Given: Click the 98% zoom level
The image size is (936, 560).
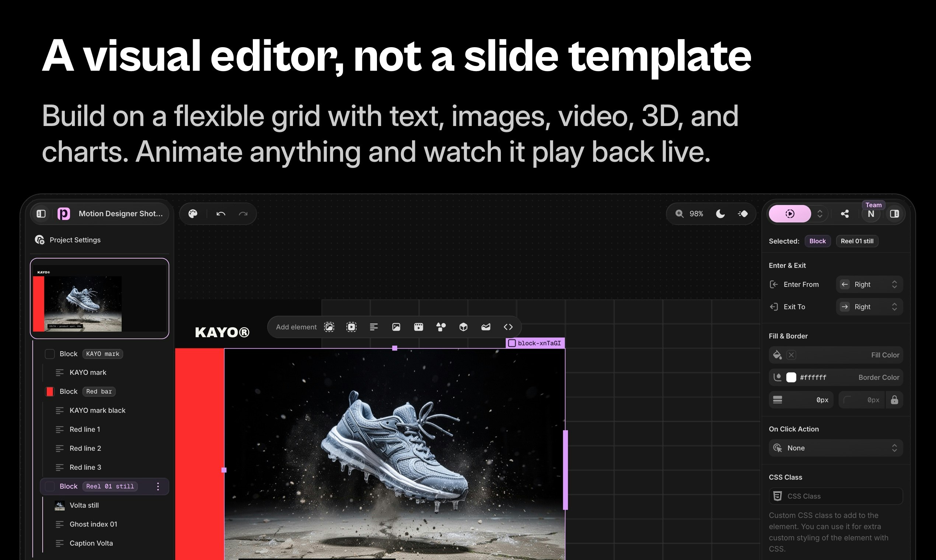Looking at the screenshot, I should click(696, 214).
